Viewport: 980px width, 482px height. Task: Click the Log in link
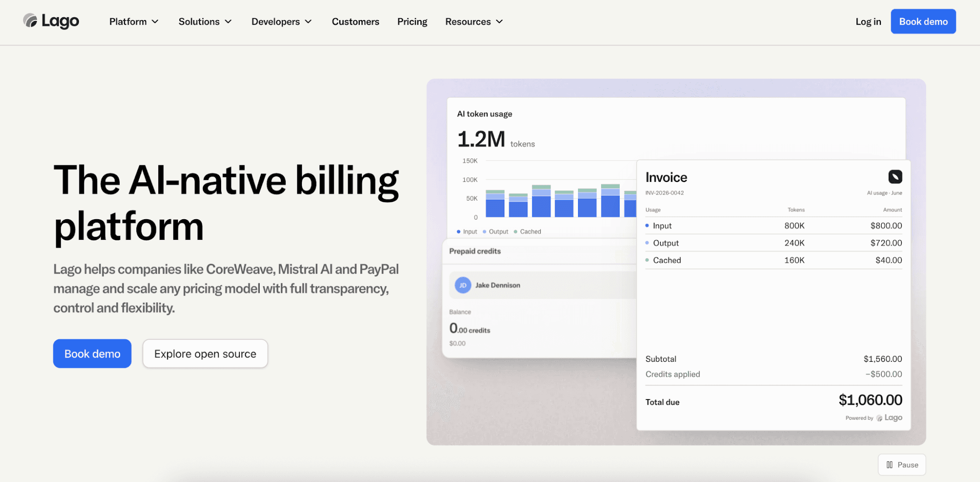click(x=868, y=22)
